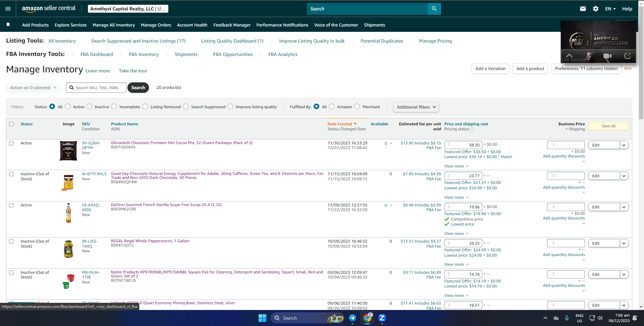Open the Action on 0 selected dropdown
Viewport: 644px width, 326px height.
coord(33,87)
